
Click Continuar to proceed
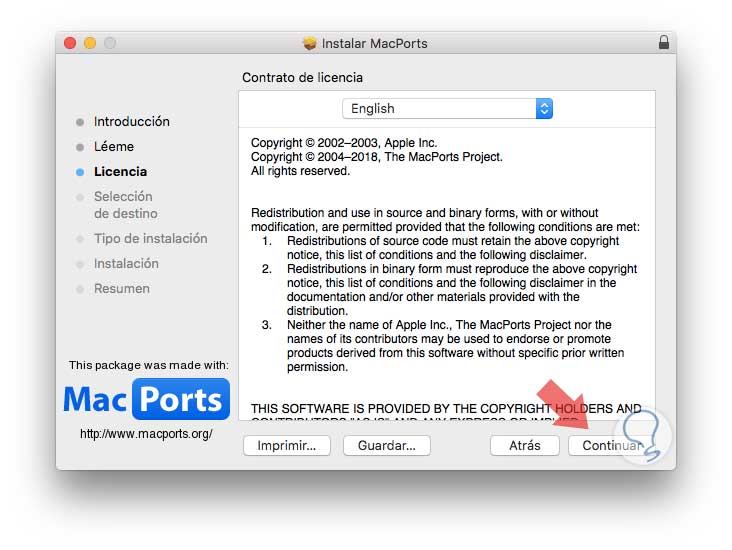(x=612, y=445)
